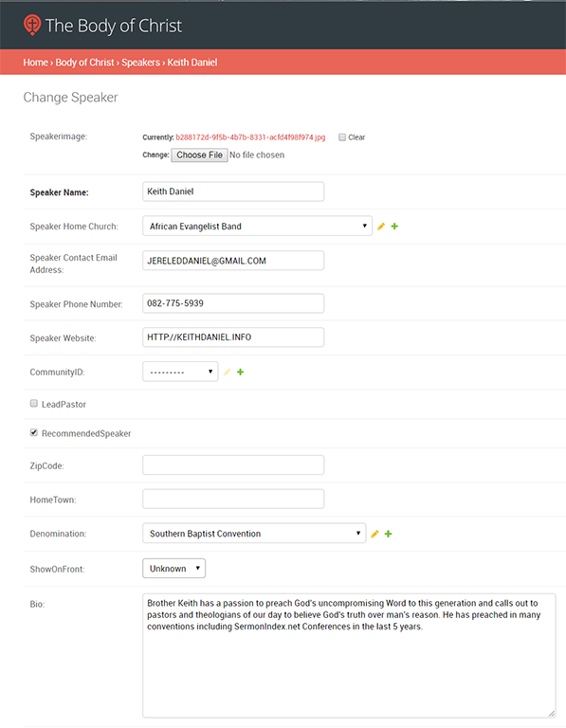Image resolution: width=566 pixels, height=728 pixels.
Task: Edit selected Speaker Home Church pencil icon
Action: 381,227
